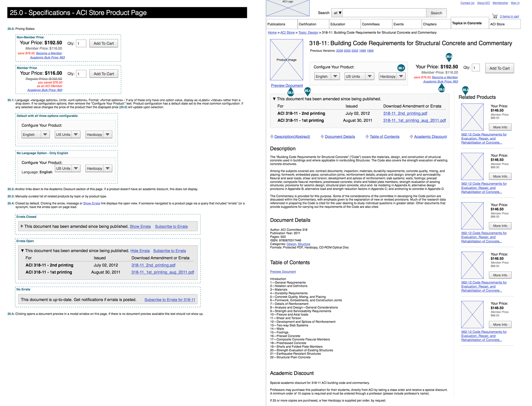Click Add To Cart in Member Price box

104,74
